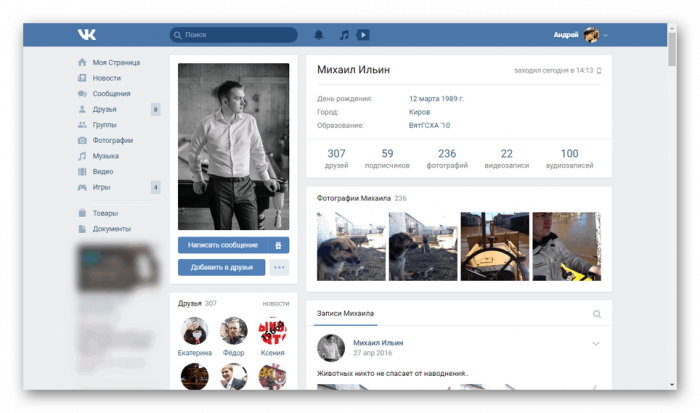
Task: Open the music player note icon in header
Action: (343, 35)
